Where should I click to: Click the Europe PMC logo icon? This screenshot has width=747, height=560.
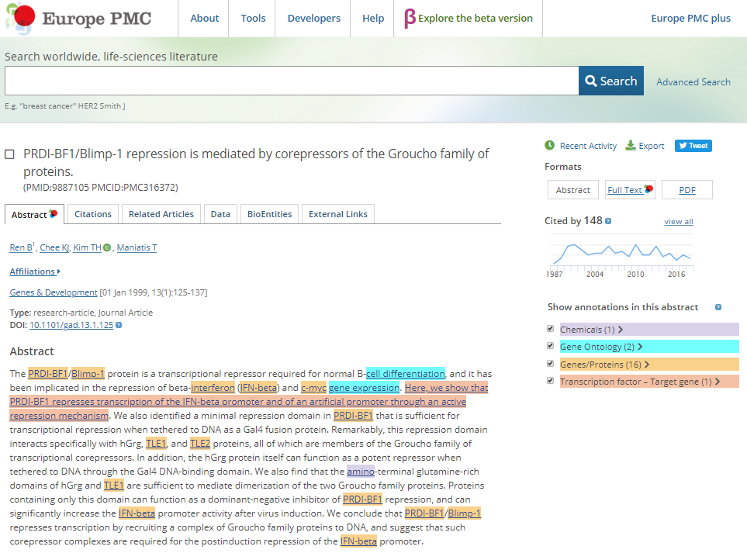(19, 18)
